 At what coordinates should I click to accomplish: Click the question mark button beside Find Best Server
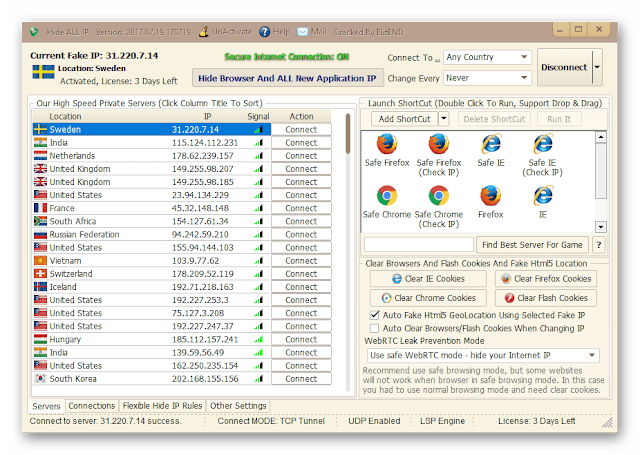[599, 245]
